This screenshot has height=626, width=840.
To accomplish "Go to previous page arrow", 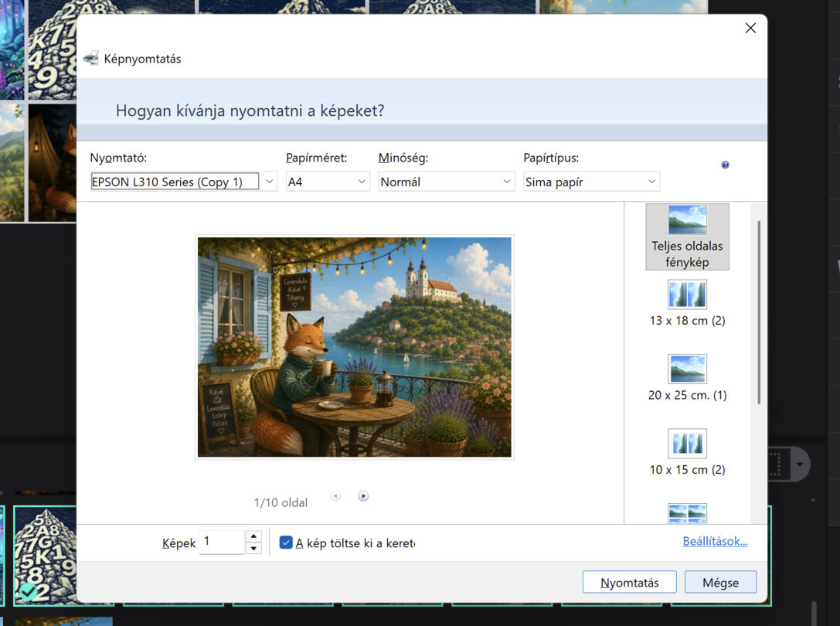I will pos(335,495).
